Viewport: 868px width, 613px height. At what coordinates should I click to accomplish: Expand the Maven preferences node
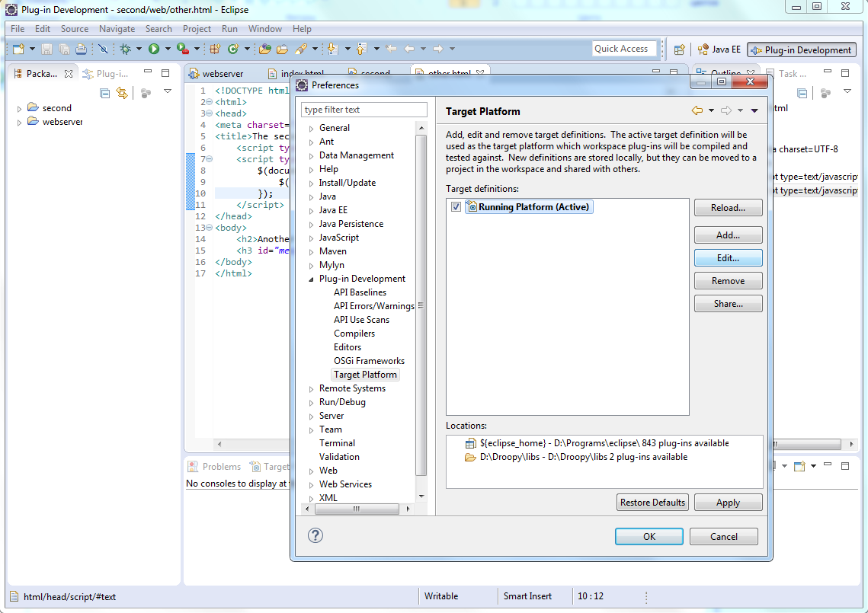click(311, 252)
